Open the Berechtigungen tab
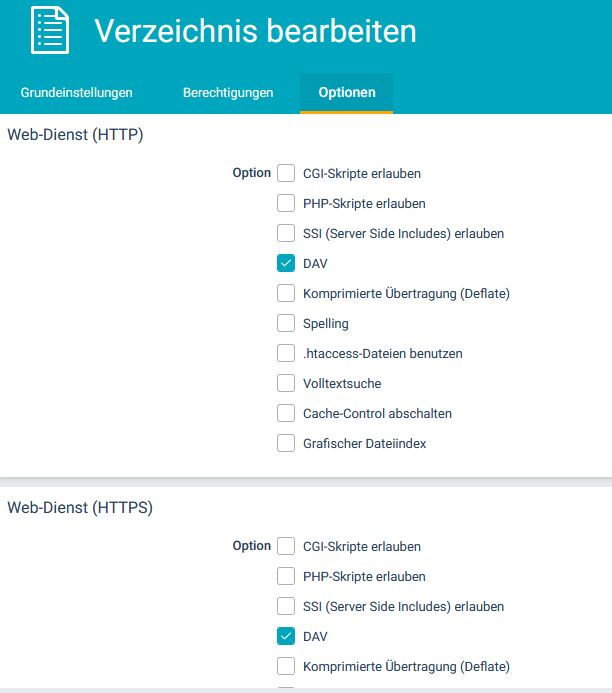 pyautogui.click(x=228, y=92)
